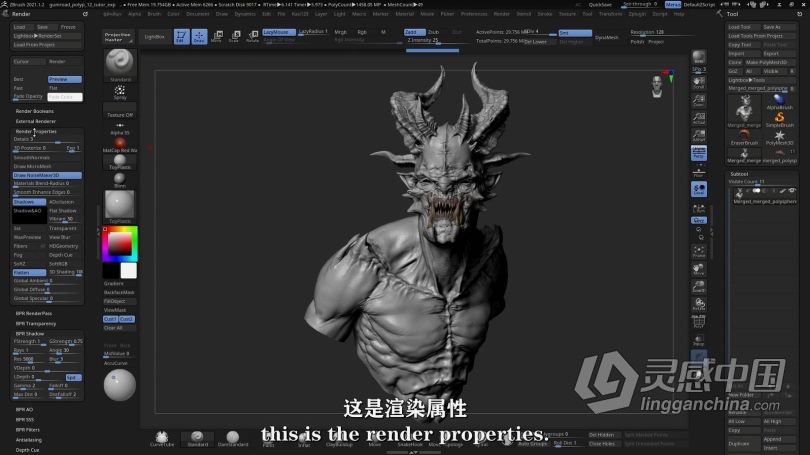Expand the BPR Filters section
The width and height of the screenshot is (810, 455).
[x=27, y=430]
